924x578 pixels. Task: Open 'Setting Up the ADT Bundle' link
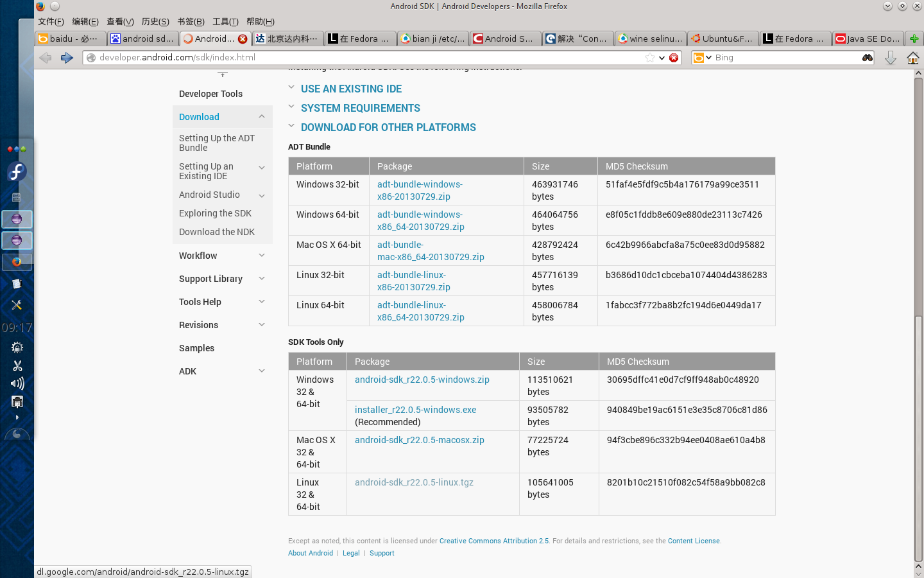click(x=216, y=143)
